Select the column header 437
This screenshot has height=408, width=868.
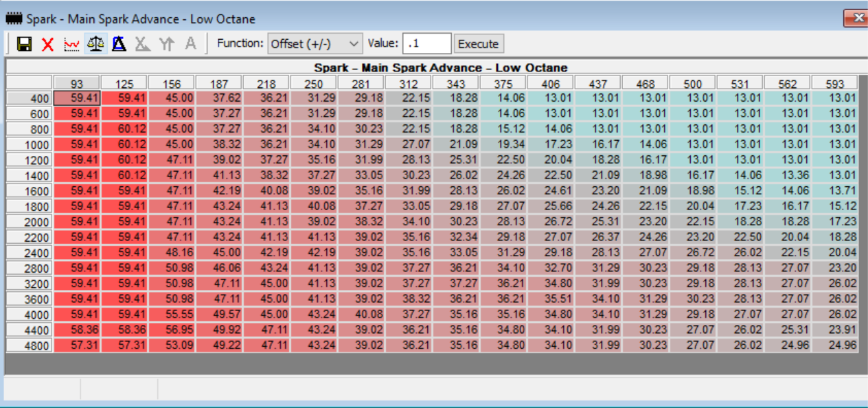pos(598,84)
